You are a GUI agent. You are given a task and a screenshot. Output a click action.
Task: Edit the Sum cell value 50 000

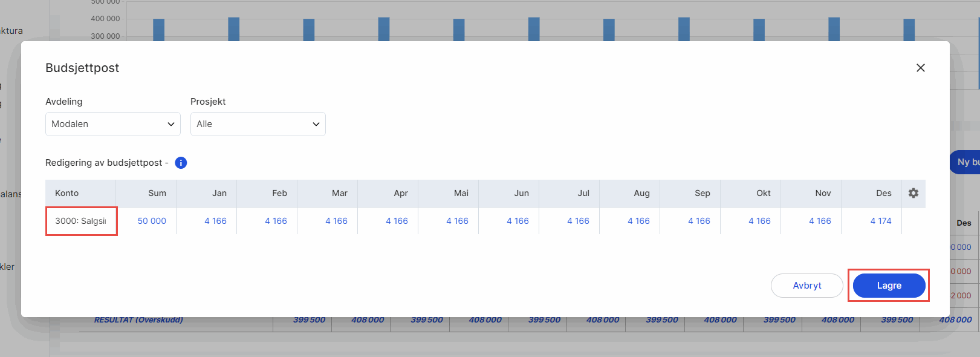(152, 221)
